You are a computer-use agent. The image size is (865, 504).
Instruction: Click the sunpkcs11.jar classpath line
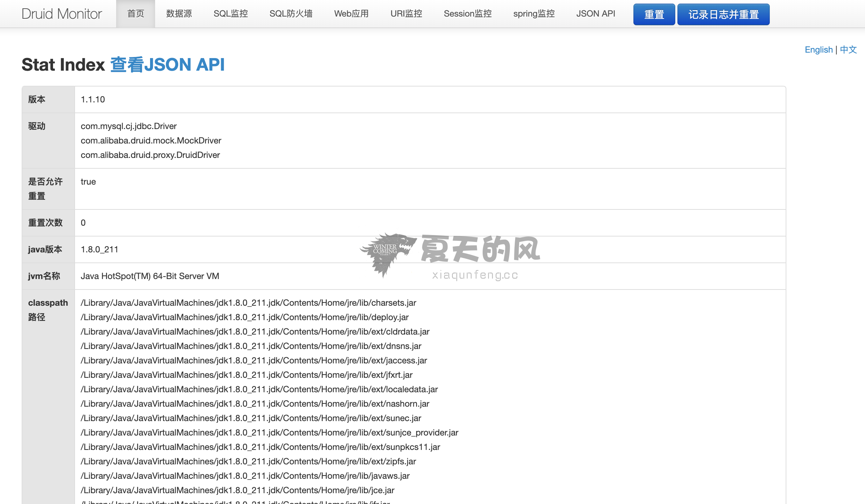point(260,447)
